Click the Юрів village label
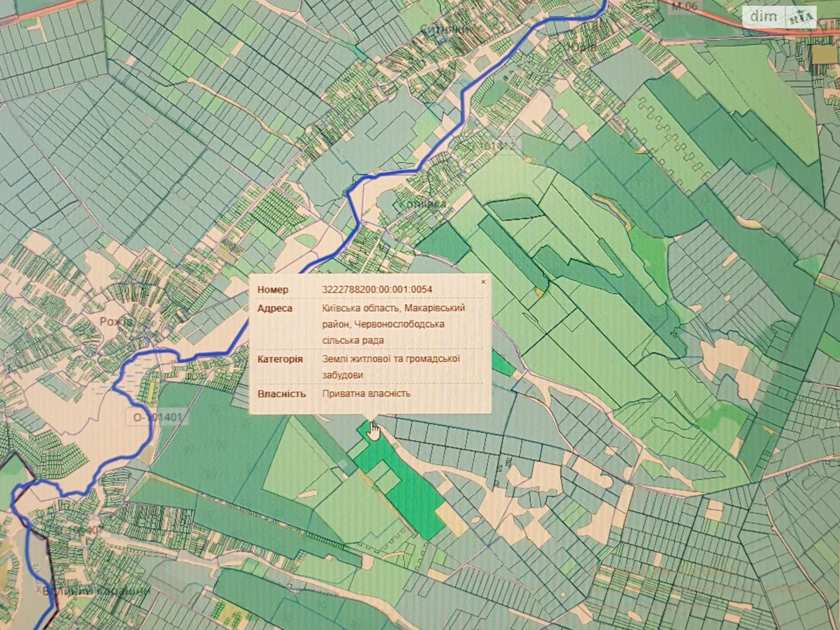 [582, 47]
